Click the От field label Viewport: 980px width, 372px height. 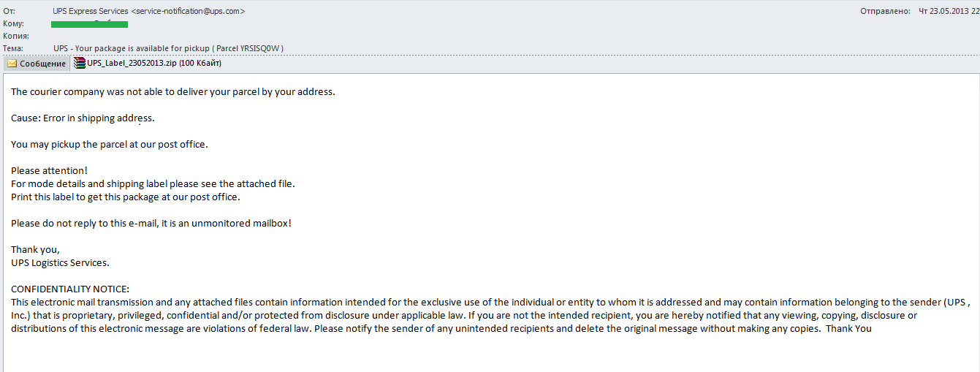(9, 11)
